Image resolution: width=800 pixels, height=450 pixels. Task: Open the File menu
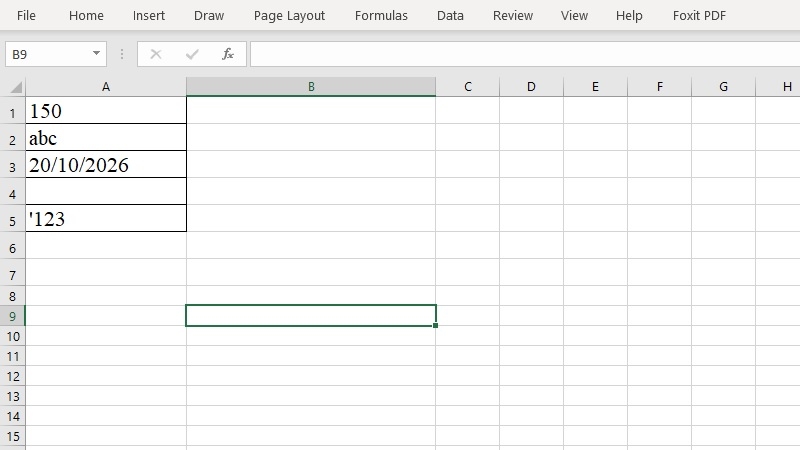[26, 15]
